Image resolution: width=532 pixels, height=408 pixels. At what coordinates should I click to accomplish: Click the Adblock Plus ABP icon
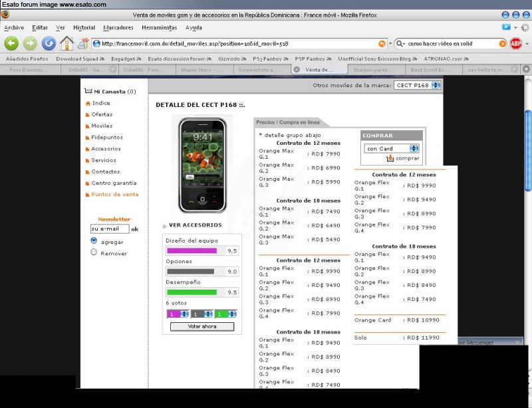point(516,43)
